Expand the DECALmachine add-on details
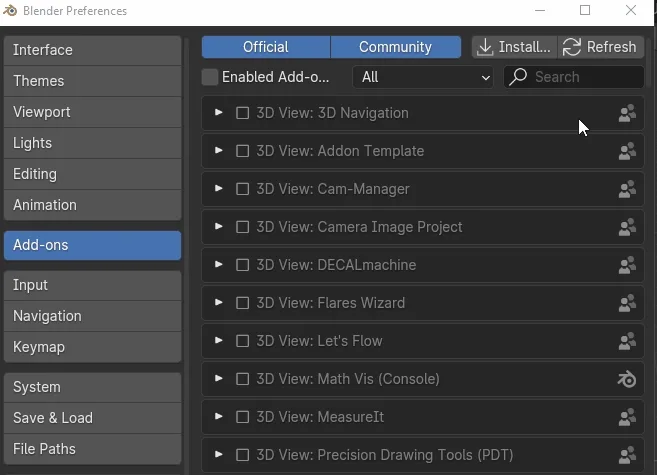Viewport: 657px width, 475px height. (219, 265)
